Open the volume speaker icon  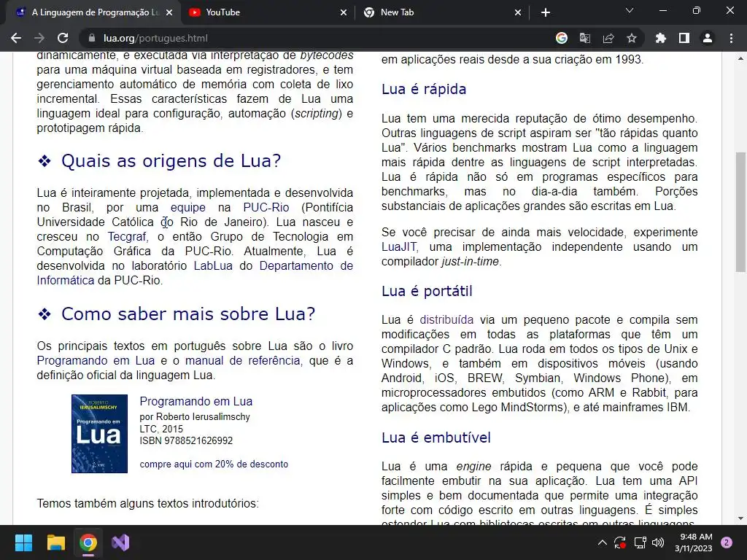(658, 542)
